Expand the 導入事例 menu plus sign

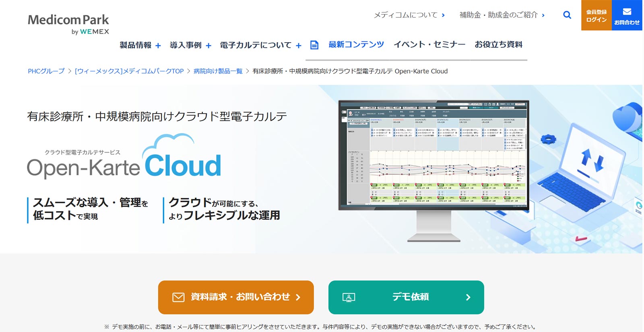pos(208,46)
